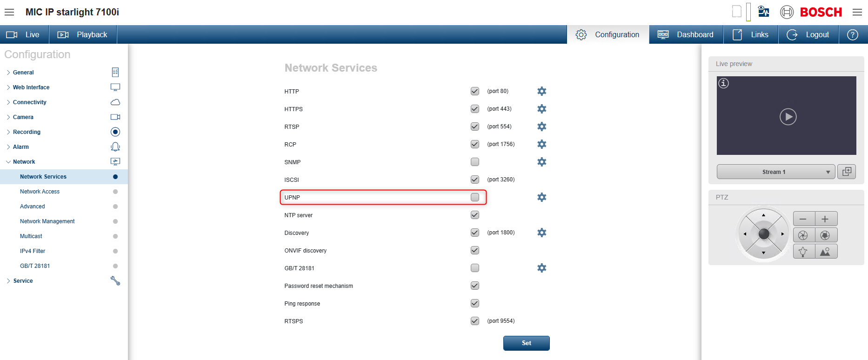Open the Stream 1 dropdown
868x360 pixels.
click(x=776, y=172)
